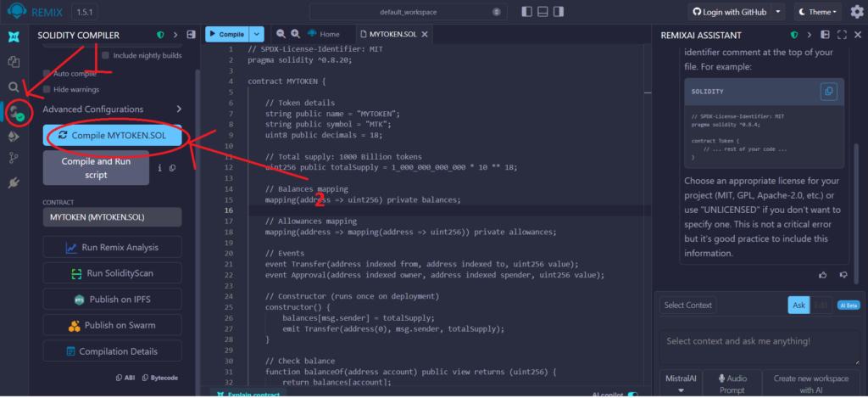Open the CONTRACT selector MYTOKEN (MYTOKEN.SOL)

coord(113,217)
